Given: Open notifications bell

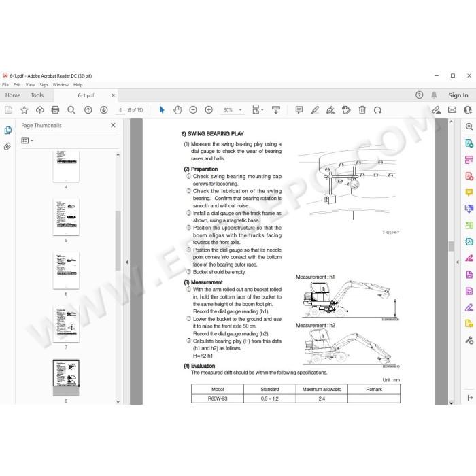Looking at the screenshot, I should [434, 95].
